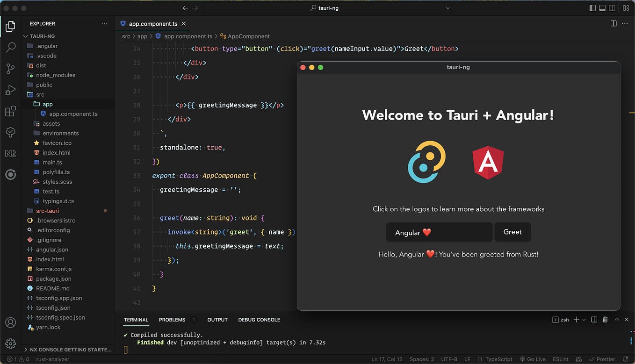Click the Greet button in the Tauri app
This screenshot has width=635, height=364.
coord(512,232)
